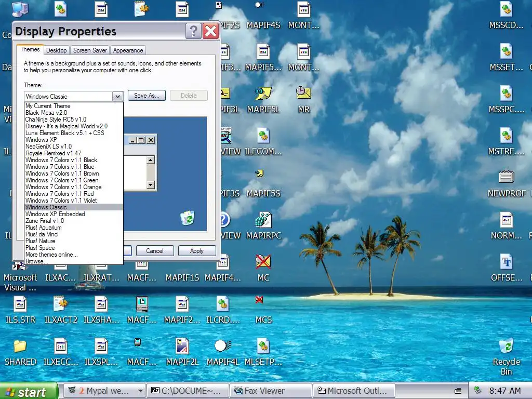Collapse the Theme dropdown arrow
This screenshot has width=532, height=399.
[117, 96]
